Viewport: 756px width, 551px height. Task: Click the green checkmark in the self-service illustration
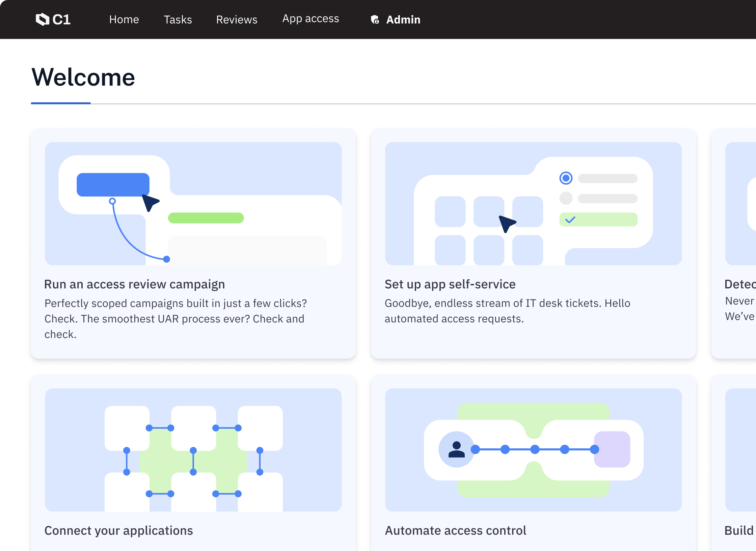coord(570,220)
